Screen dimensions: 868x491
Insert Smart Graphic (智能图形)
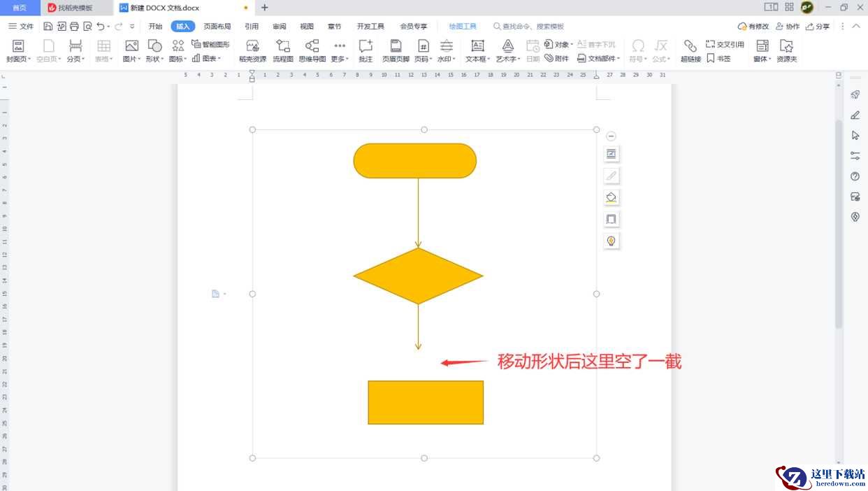click(x=211, y=44)
